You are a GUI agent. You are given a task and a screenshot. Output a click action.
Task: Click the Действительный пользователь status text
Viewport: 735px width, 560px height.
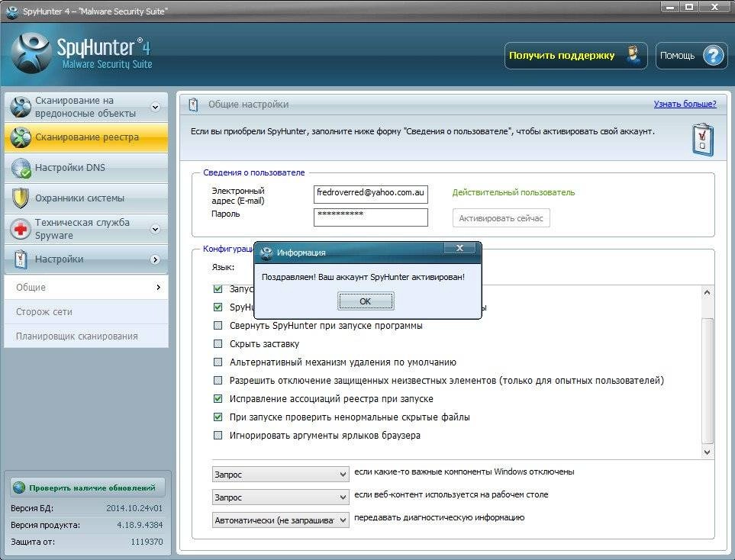point(514,192)
